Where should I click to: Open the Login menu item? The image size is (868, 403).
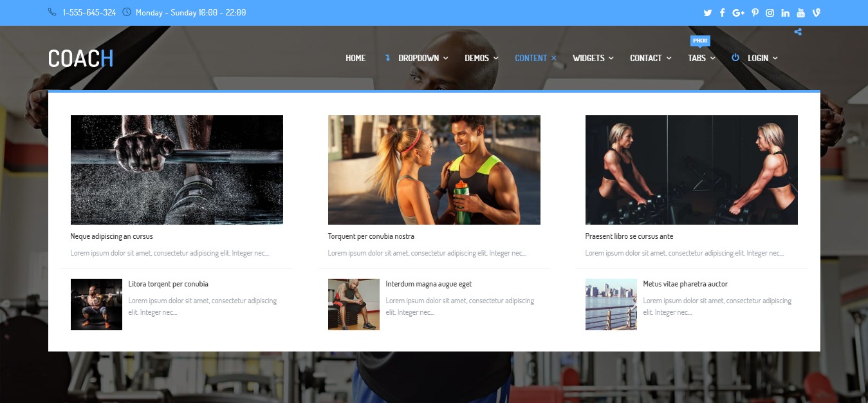(758, 58)
